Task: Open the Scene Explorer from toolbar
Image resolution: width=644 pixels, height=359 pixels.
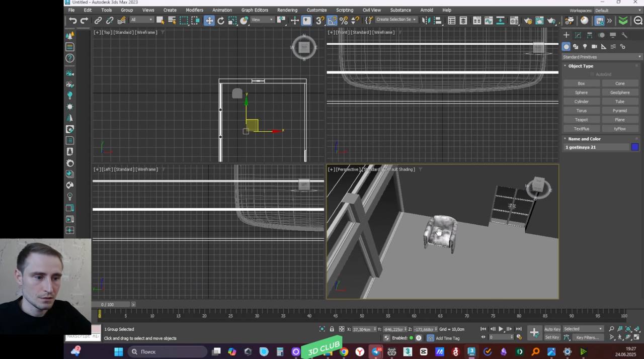Action: pos(452,20)
